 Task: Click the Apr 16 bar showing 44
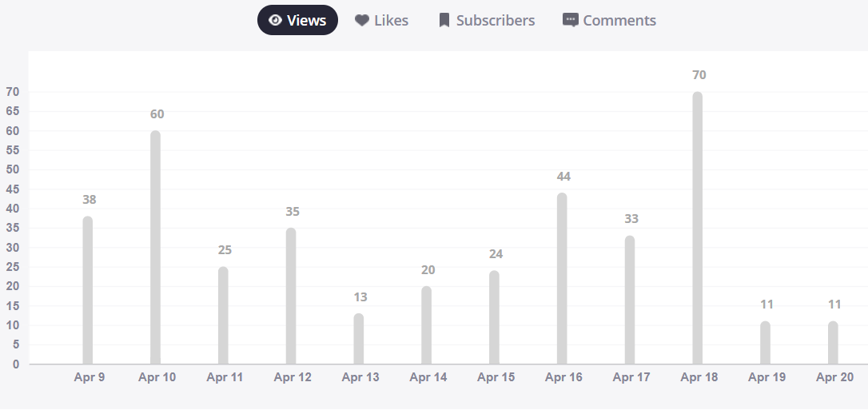tap(562, 278)
